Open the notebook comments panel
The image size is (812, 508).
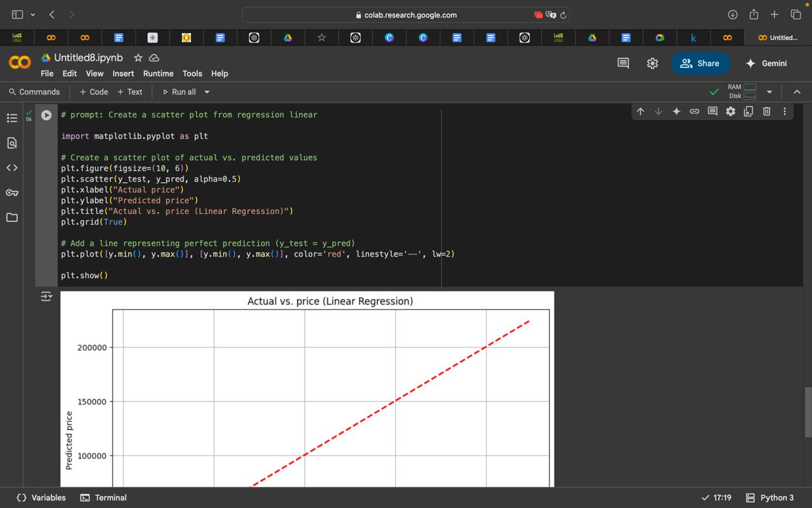click(x=624, y=63)
